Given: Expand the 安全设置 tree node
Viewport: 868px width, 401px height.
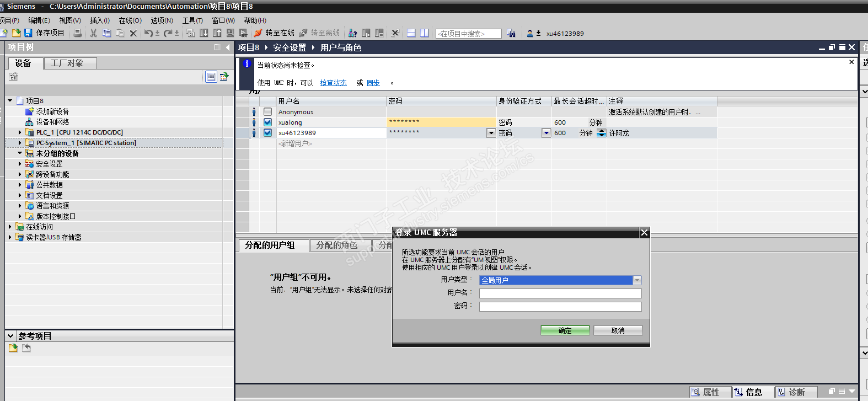Looking at the screenshot, I should click(20, 164).
